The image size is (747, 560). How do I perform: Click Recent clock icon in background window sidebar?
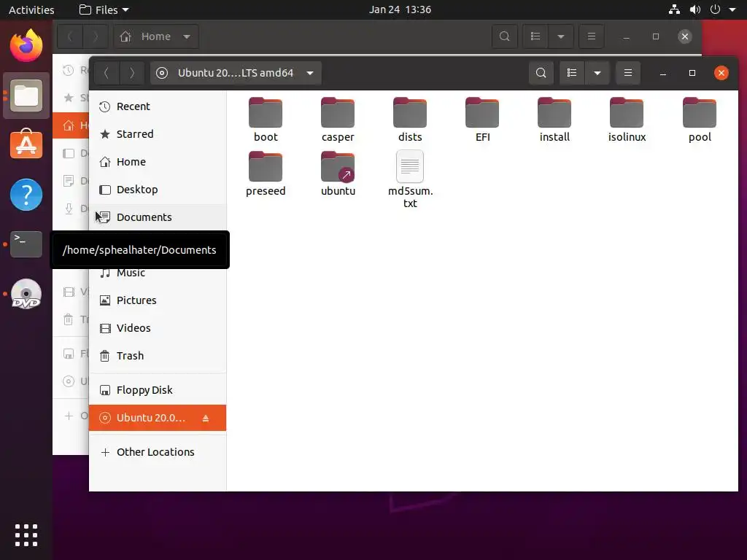click(x=69, y=71)
